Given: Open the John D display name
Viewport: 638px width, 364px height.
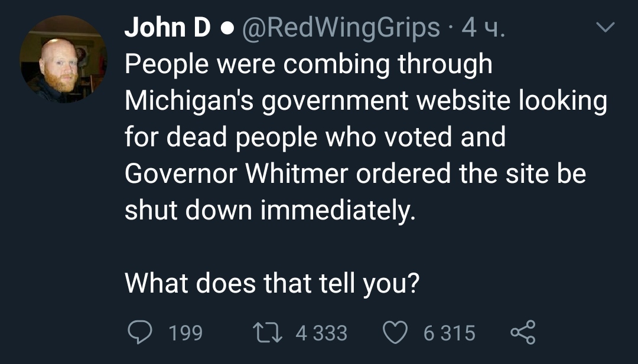Looking at the screenshot, I should tap(168, 28).
